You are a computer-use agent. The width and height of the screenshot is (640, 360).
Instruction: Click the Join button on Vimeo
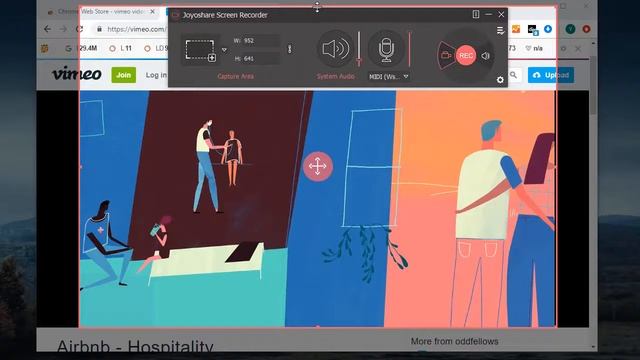click(124, 75)
